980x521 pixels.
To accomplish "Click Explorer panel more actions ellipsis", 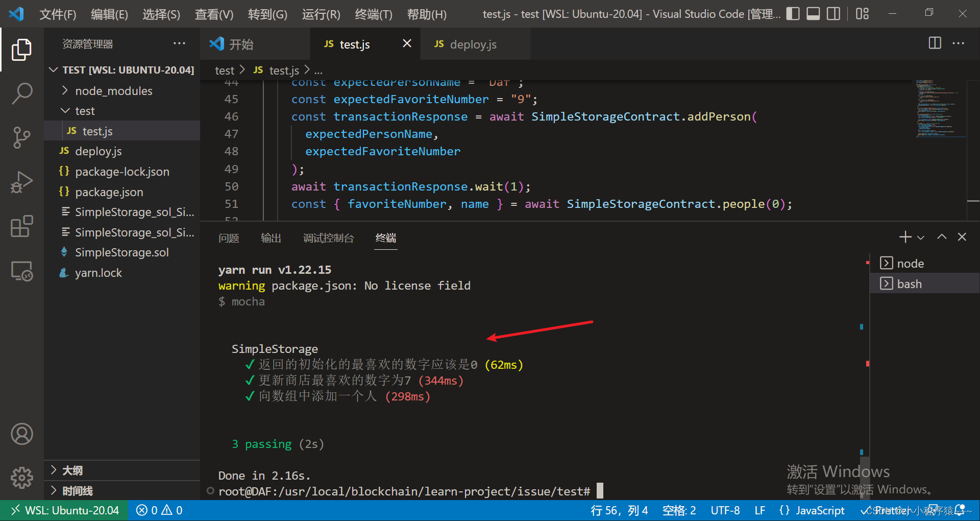I will click(x=179, y=44).
